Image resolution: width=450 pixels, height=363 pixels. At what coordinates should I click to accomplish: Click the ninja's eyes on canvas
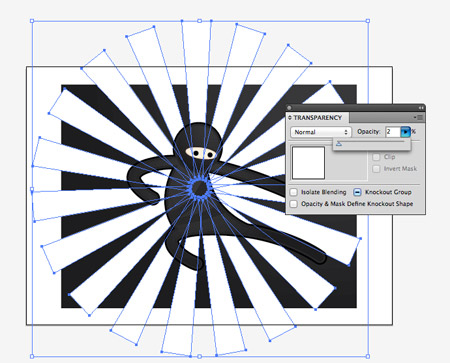coord(201,153)
